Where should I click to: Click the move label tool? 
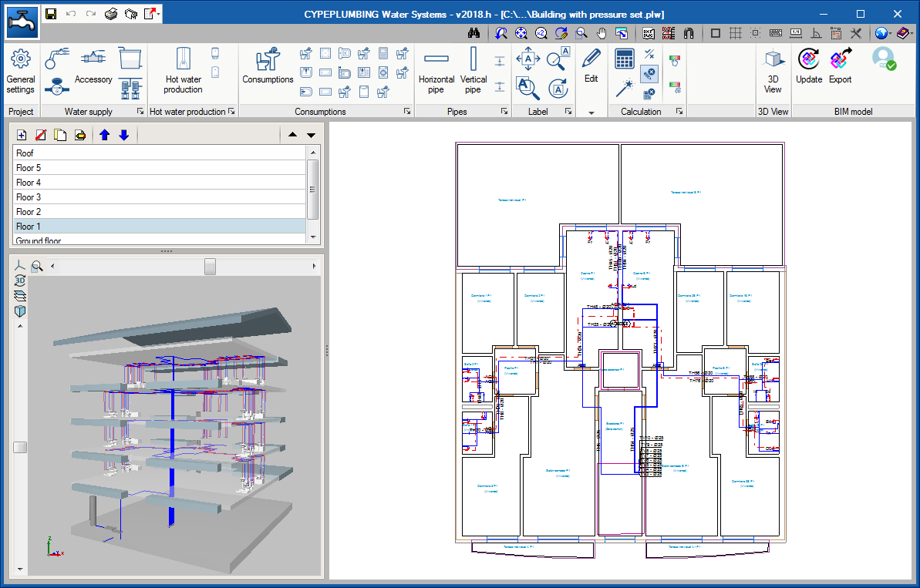[527, 59]
